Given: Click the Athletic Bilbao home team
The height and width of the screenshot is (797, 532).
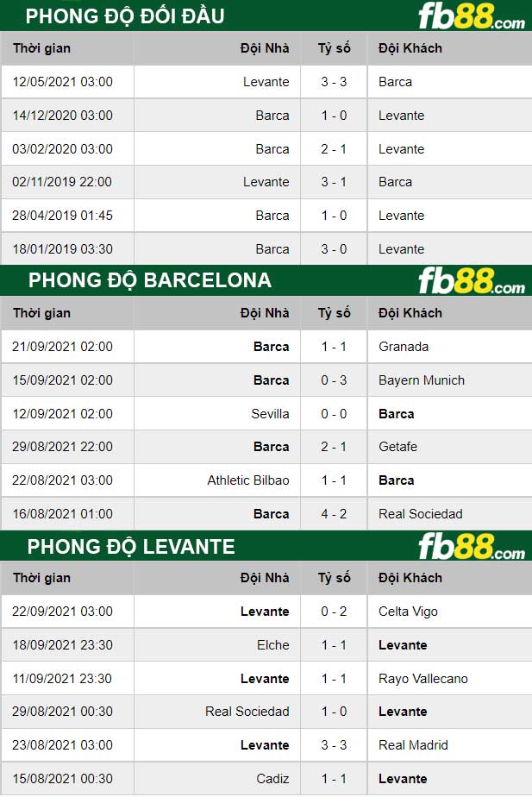Looking at the screenshot, I should click(248, 480).
